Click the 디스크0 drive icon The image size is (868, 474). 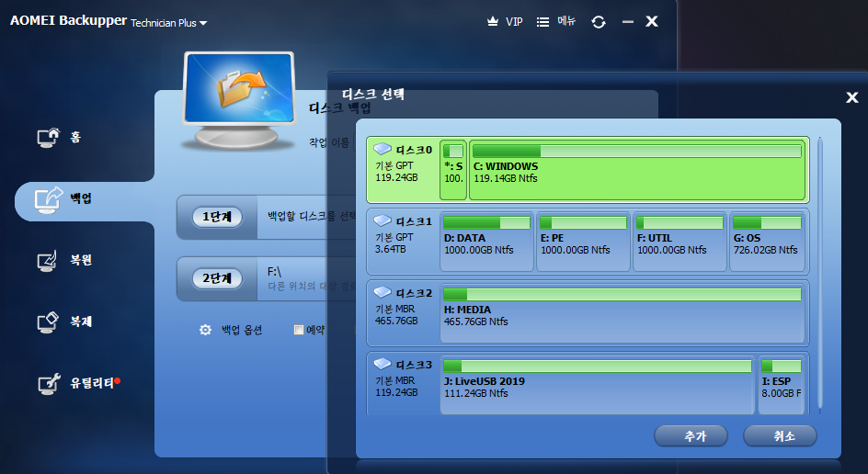(383, 150)
